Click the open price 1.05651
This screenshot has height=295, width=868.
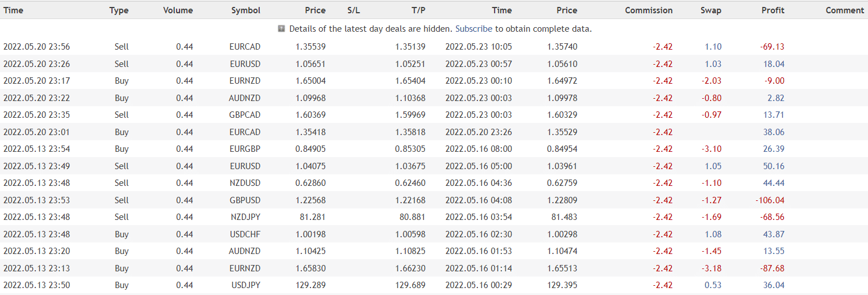(310, 64)
